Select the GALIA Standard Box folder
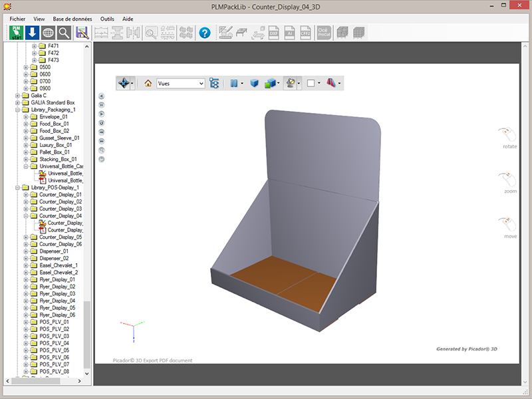 [x=53, y=102]
